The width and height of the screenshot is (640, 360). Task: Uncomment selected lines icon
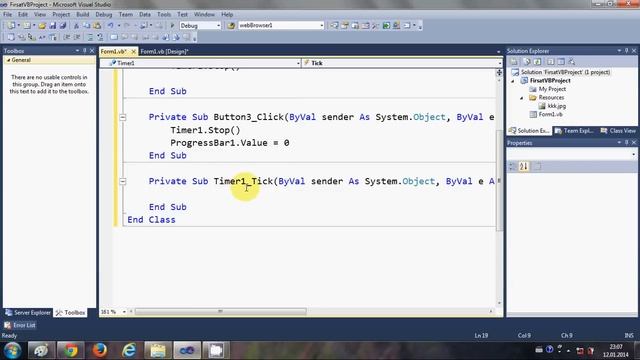tap(100, 38)
